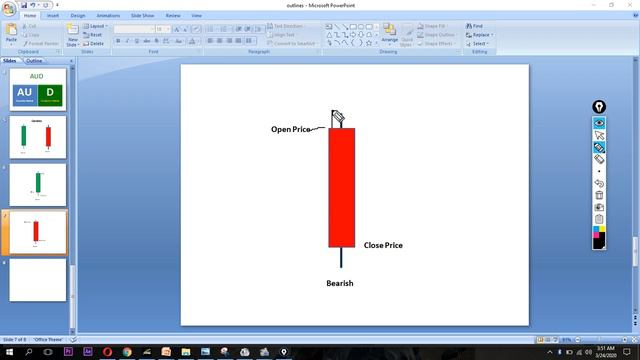Close the slides pane

[71, 61]
